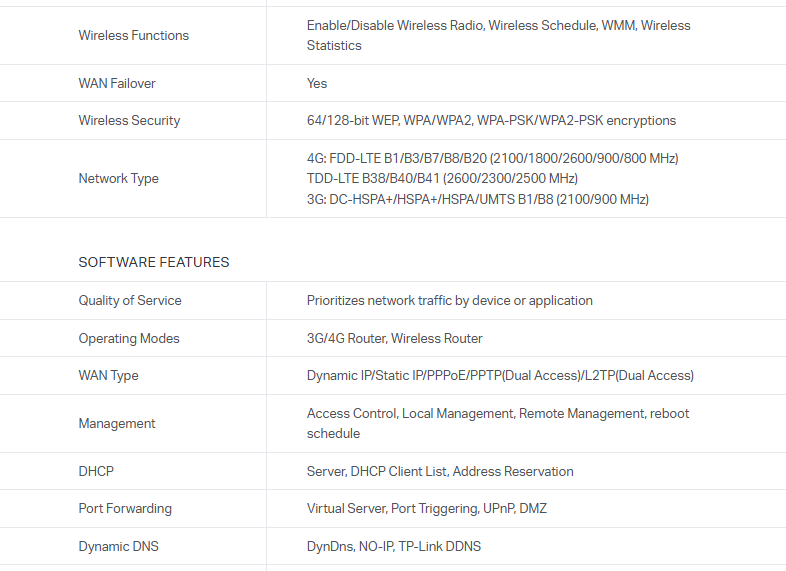Click the WAN Failover label
Viewport: 786px width, 571px height.
117,83
